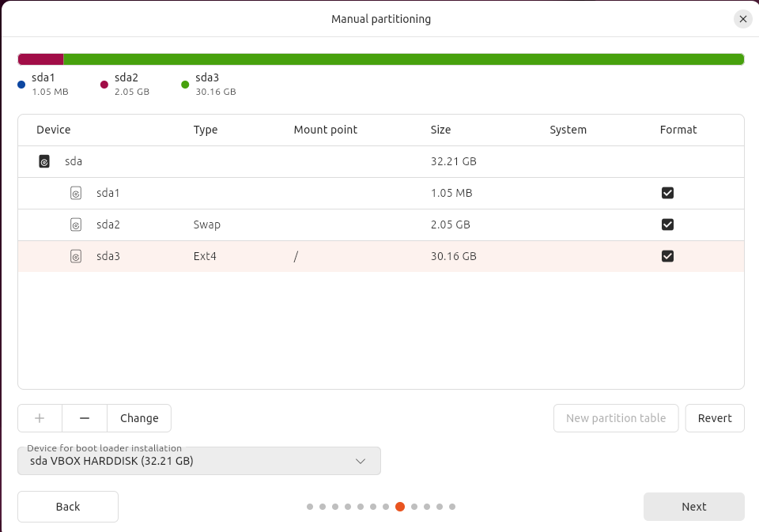Disable formatting for sda3 partition
This screenshot has width=759, height=532.
(667, 256)
